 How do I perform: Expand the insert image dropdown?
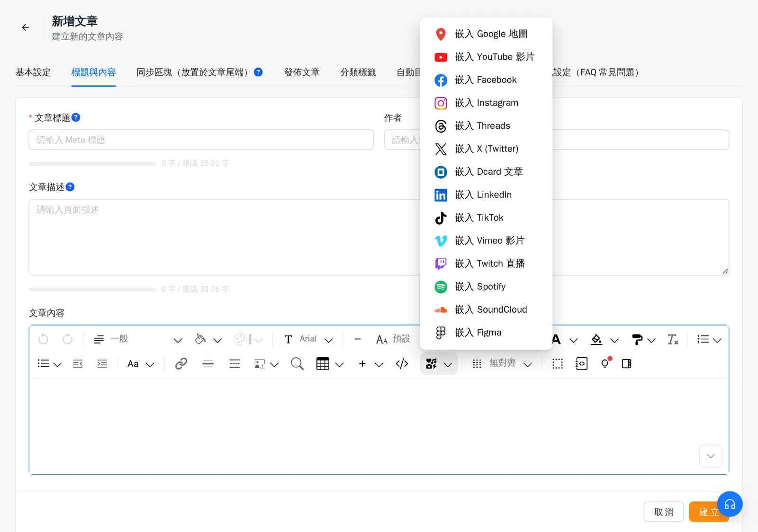pos(274,364)
